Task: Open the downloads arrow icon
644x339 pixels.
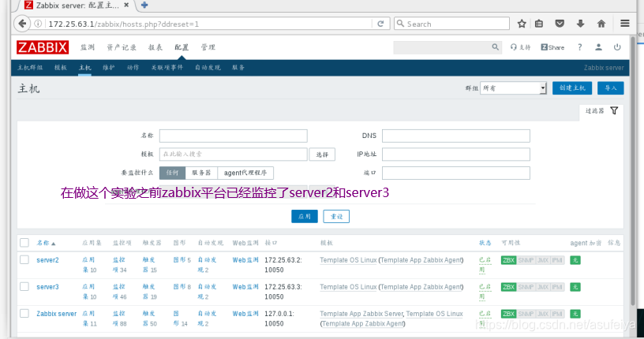Action: coord(580,24)
